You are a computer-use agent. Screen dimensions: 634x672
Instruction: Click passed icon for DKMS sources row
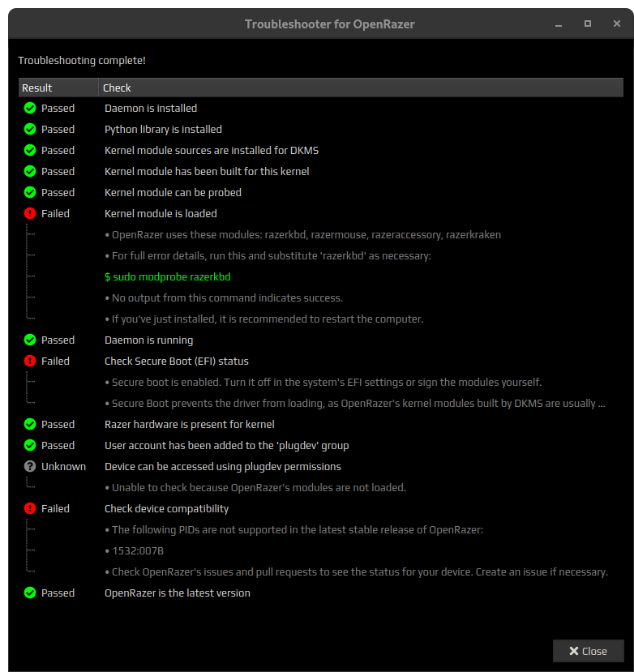click(30, 150)
